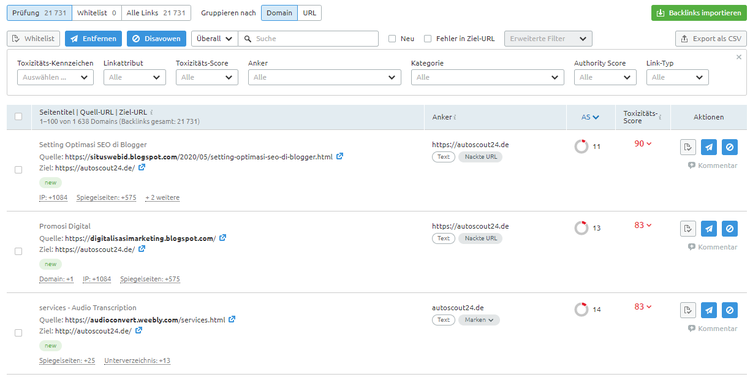Select the audioconvert.weebly.com row checkbox

[18, 333]
